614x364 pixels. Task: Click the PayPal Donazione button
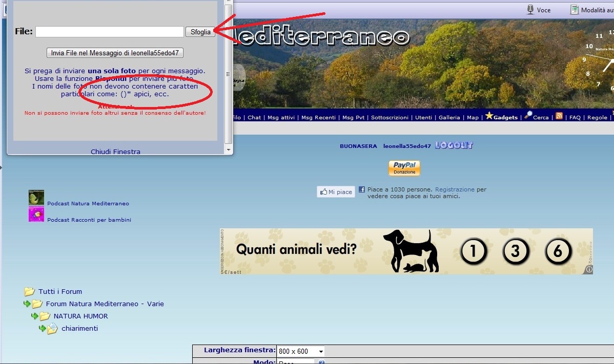point(404,168)
